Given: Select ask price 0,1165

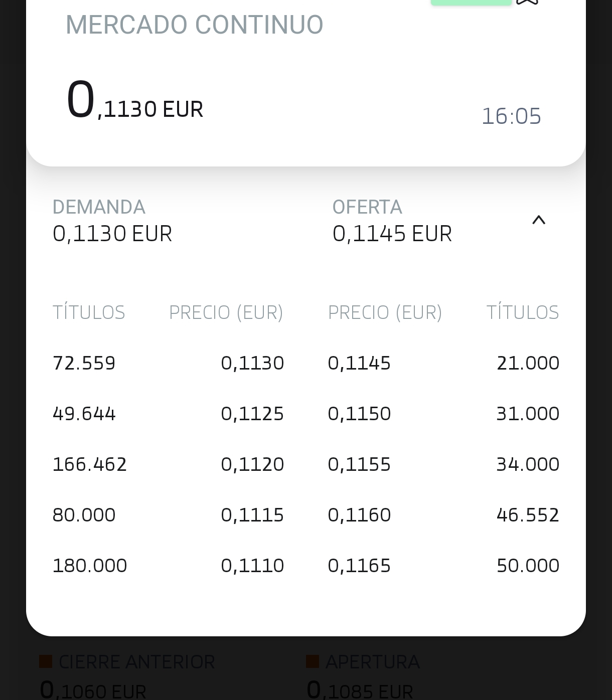Looking at the screenshot, I should (x=359, y=566).
